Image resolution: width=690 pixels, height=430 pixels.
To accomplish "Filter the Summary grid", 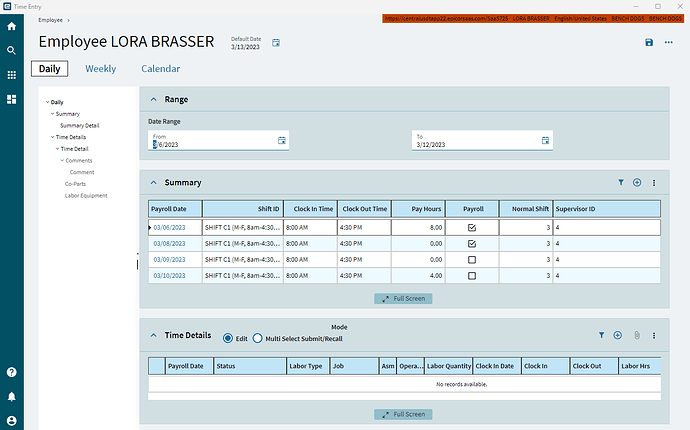I will click(621, 182).
